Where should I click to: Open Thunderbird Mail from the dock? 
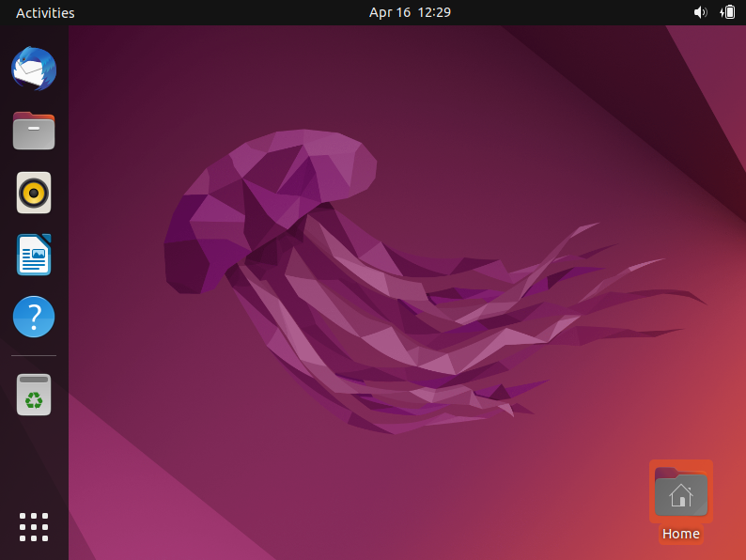point(34,69)
